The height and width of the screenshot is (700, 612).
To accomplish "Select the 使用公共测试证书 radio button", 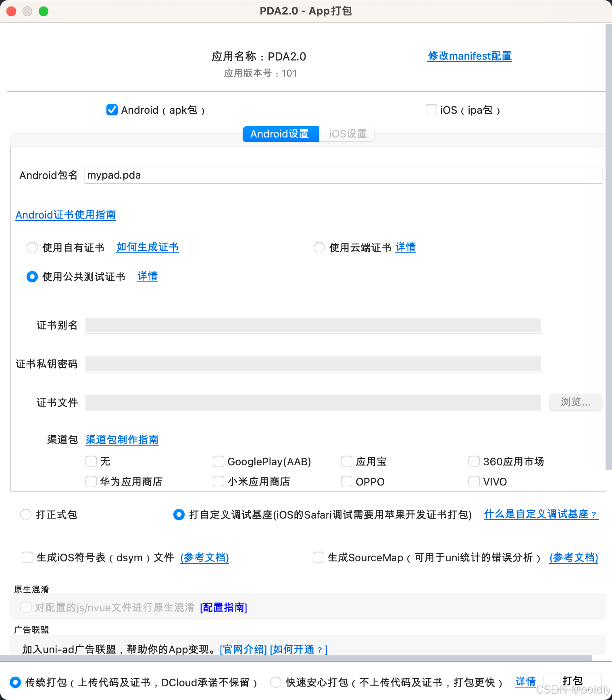I will point(32,277).
